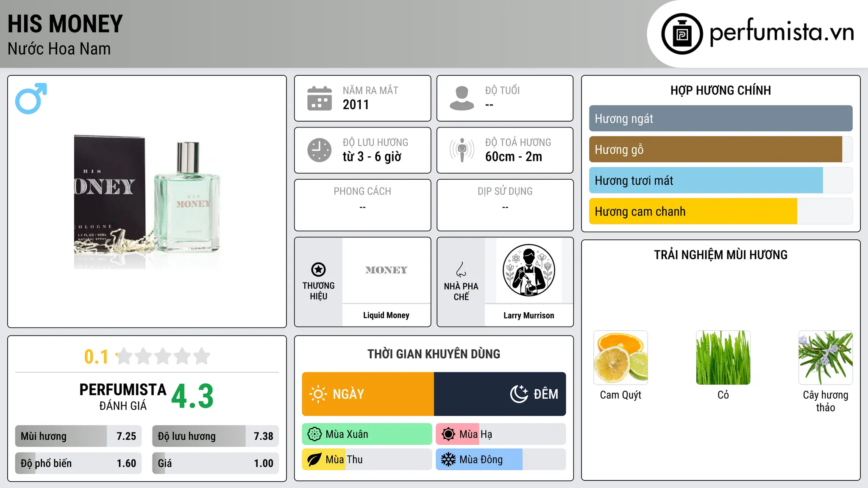This screenshot has height=488, width=868.
Task: Click the Giá score bar
Action: coord(215,463)
